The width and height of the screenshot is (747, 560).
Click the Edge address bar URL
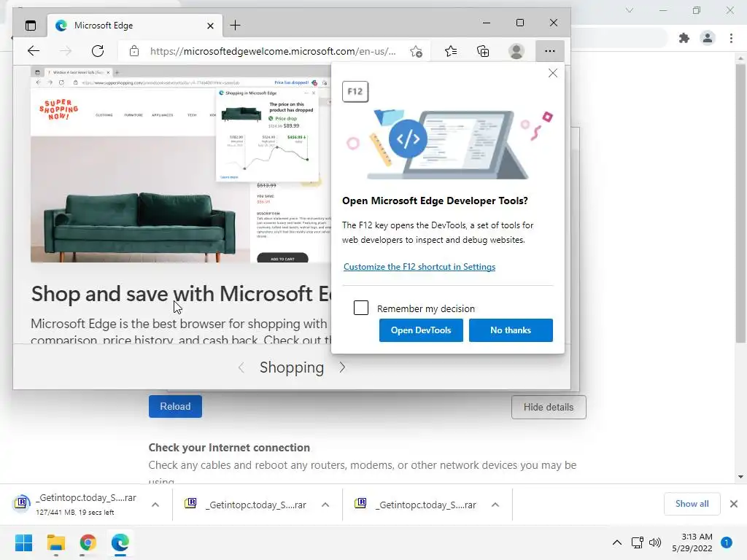(273, 51)
